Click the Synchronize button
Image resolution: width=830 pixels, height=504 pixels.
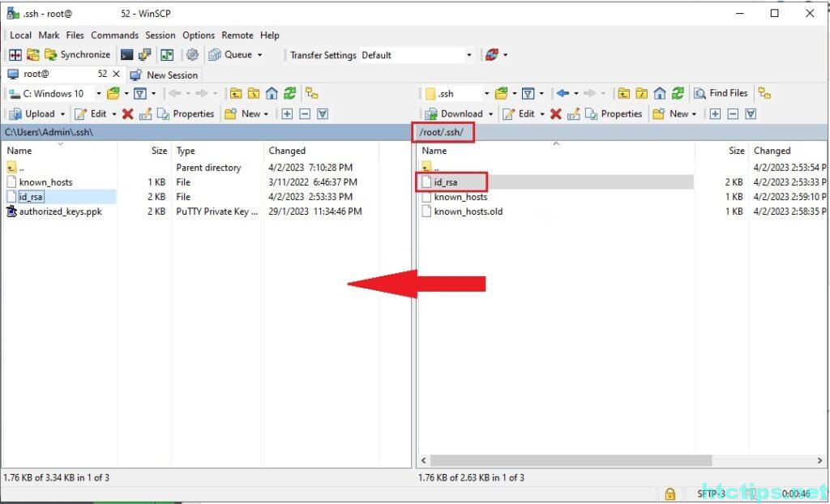(x=77, y=54)
